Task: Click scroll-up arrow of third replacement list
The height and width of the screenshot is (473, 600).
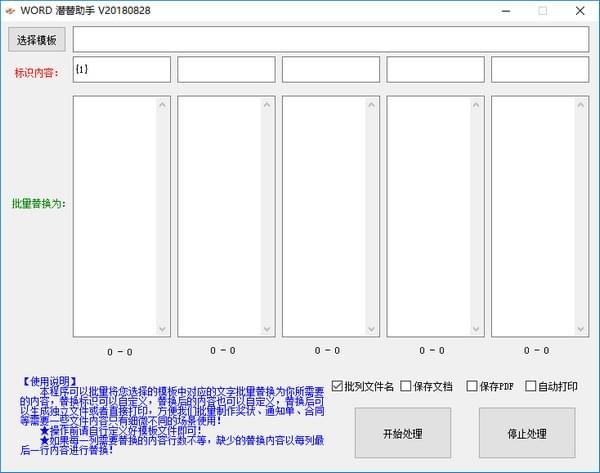Action: coord(371,104)
